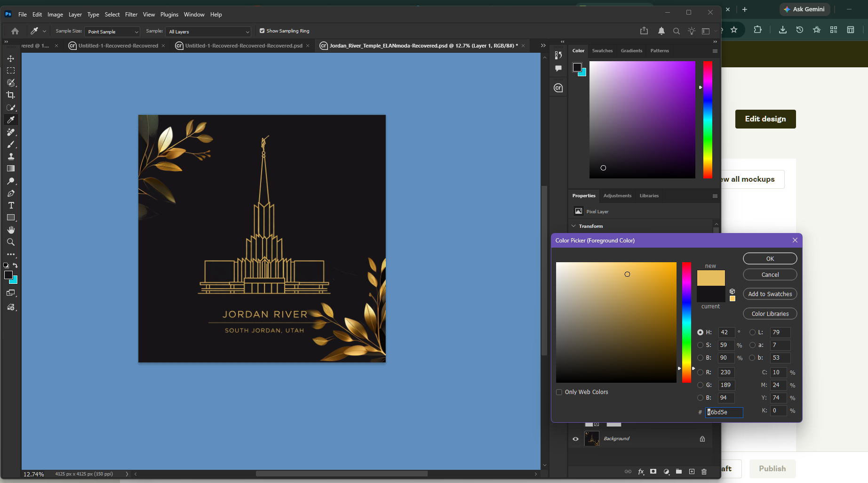The height and width of the screenshot is (483, 868).
Task: Open the Layer menu
Action: 75,15
